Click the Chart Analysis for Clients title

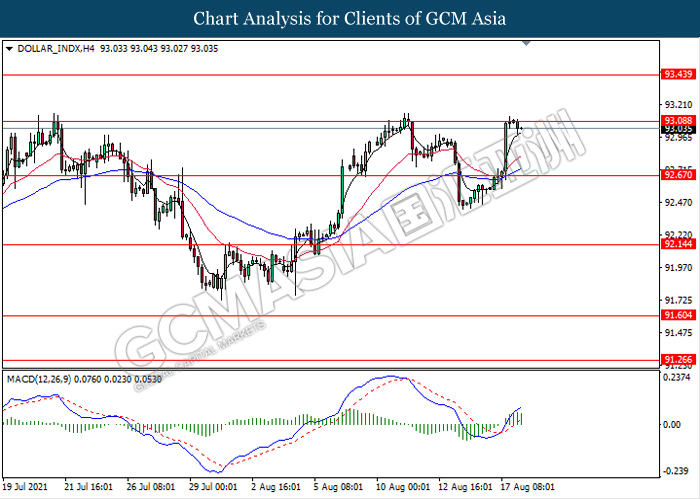click(350, 18)
